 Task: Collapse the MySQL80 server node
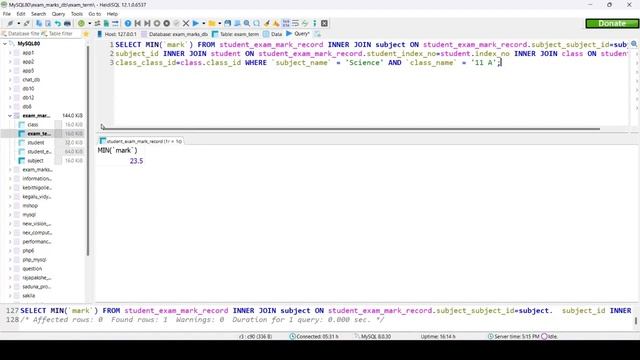point(4,44)
